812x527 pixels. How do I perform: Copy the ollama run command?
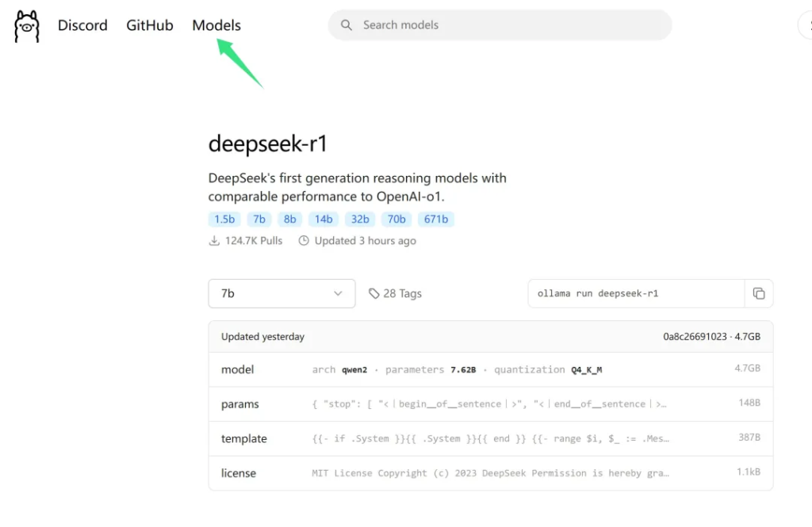point(759,293)
